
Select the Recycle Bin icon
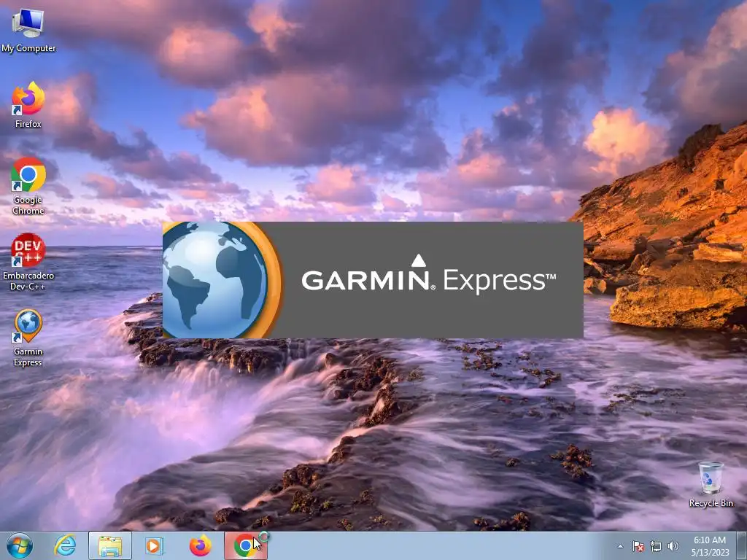[x=711, y=484]
